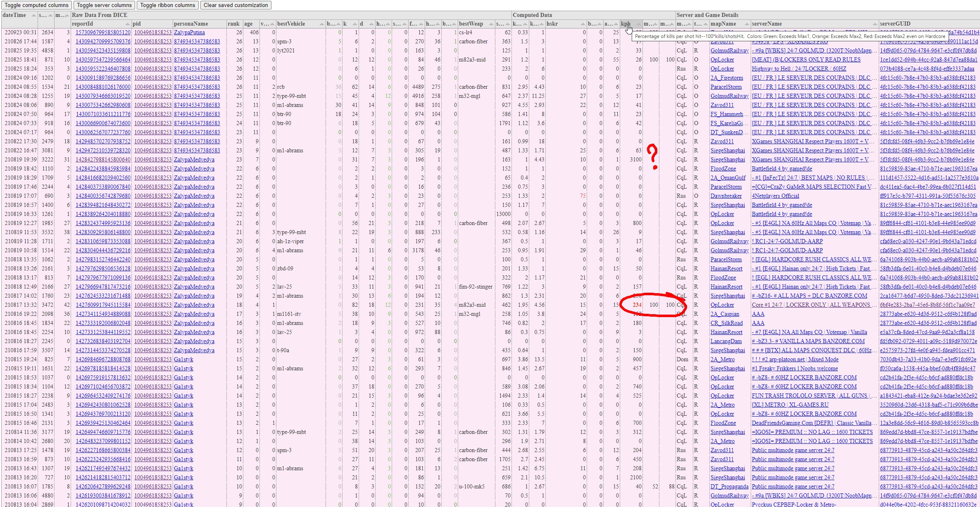Open report 1430942709995709376
The image size is (980, 507).
click(x=103, y=42)
